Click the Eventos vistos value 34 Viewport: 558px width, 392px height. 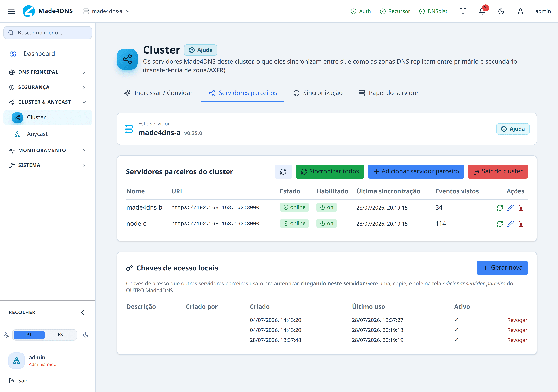pos(439,207)
